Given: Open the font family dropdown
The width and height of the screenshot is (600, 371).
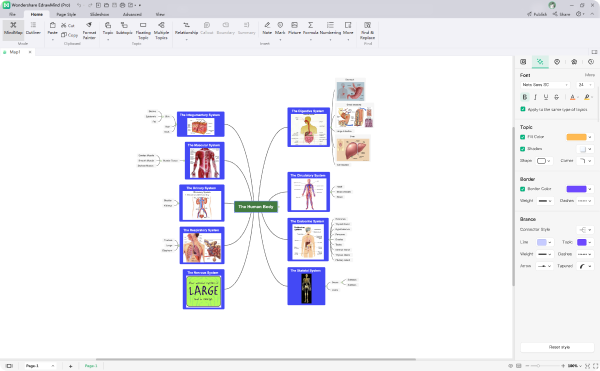Looking at the screenshot, I should click(545, 85).
